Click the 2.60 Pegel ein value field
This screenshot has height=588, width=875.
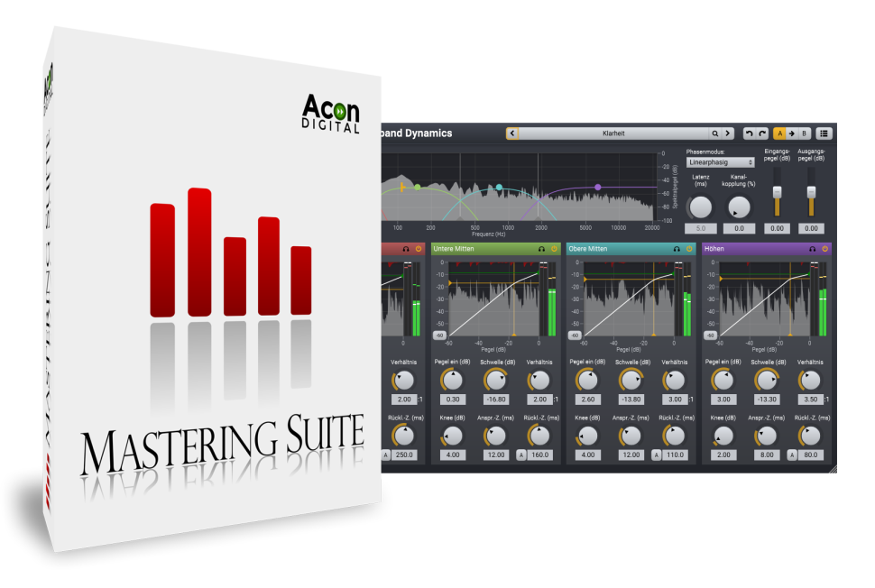tap(588, 400)
